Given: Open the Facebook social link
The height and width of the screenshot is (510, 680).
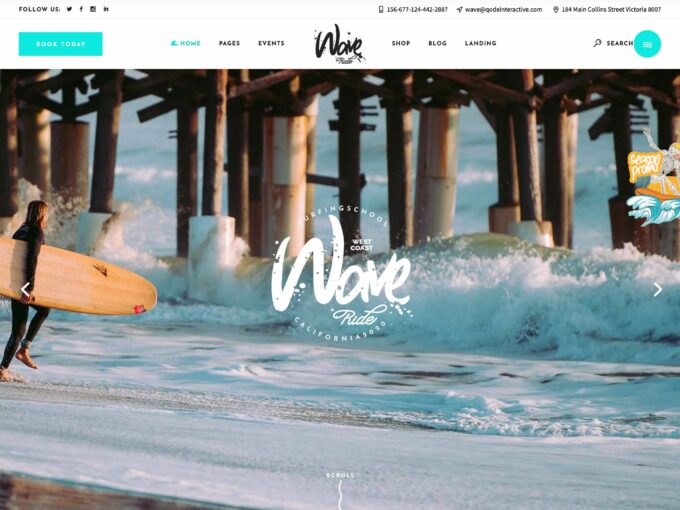Looking at the screenshot, I should tap(81, 9).
